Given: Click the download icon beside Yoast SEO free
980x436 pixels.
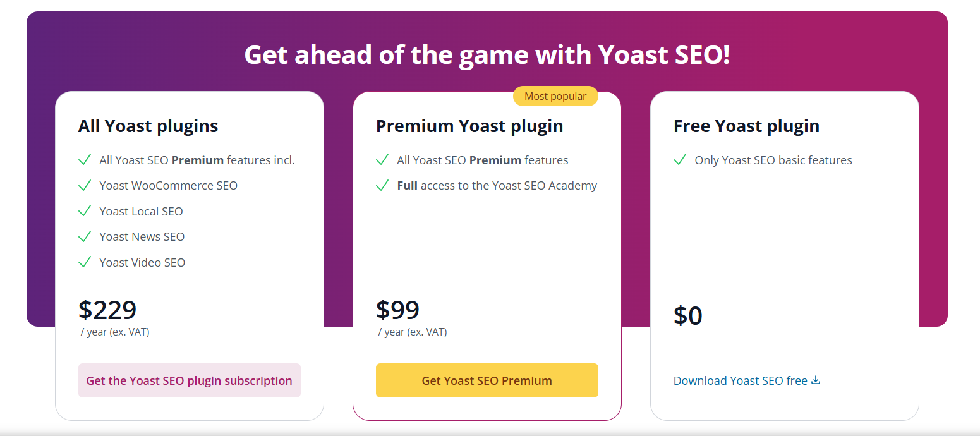Looking at the screenshot, I should pyautogui.click(x=816, y=380).
